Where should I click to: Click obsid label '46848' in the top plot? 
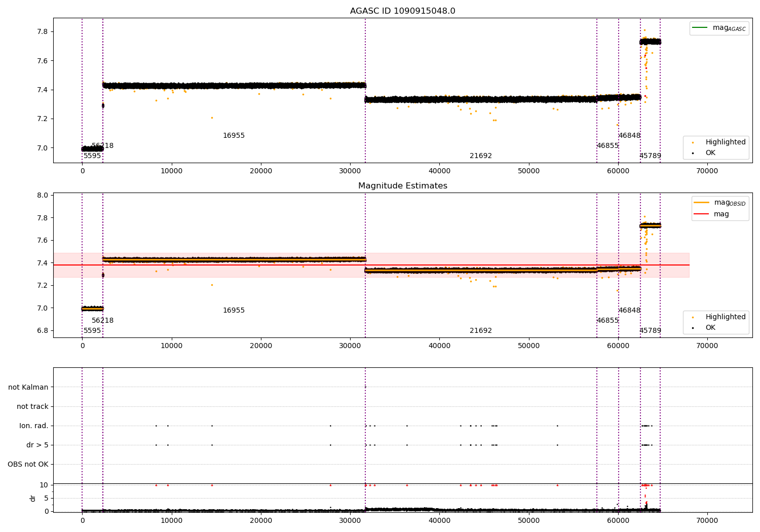pos(629,136)
